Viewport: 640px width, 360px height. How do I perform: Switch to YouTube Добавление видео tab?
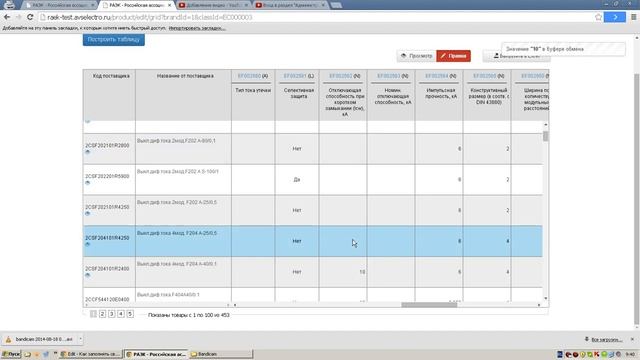213,5
